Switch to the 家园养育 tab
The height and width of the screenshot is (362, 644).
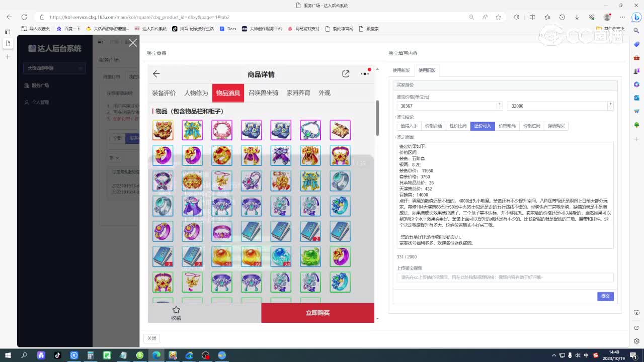pyautogui.click(x=298, y=93)
